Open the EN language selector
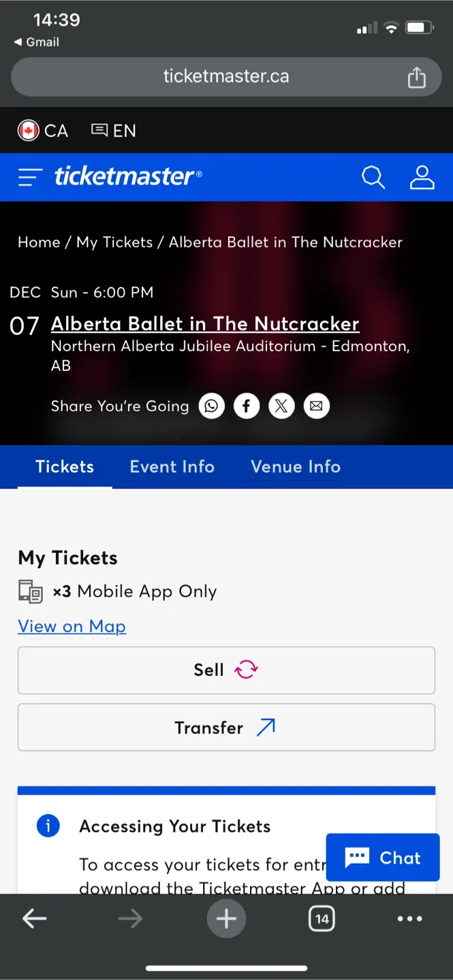Screen dimensions: 453x980 [x=113, y=130]
